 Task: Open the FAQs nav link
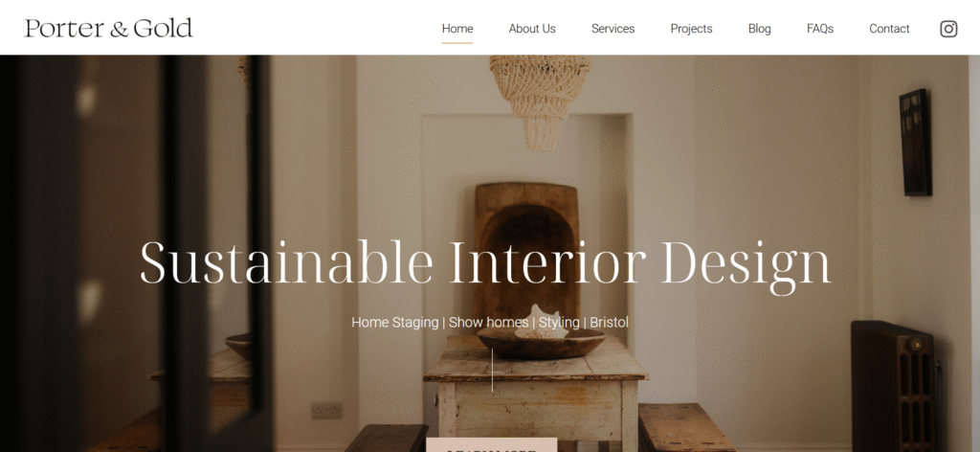tap(819, 29)
